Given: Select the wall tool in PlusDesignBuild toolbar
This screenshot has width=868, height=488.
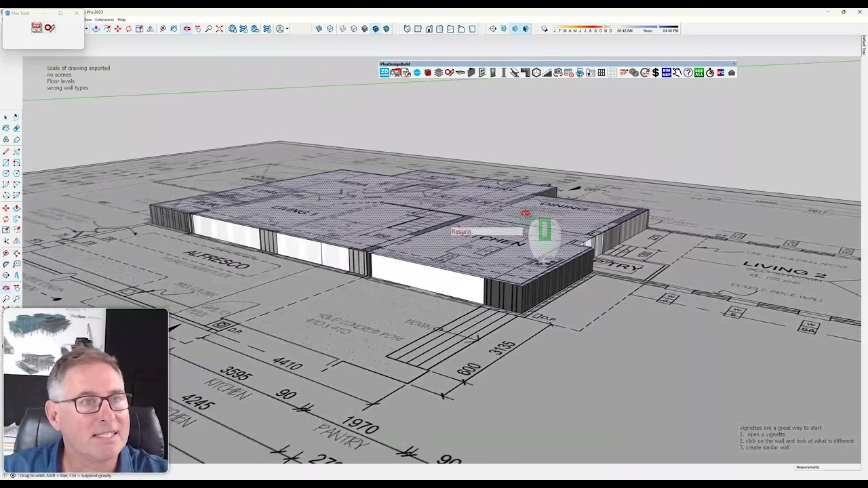Looking at the screenshot, I should [471, 73].
